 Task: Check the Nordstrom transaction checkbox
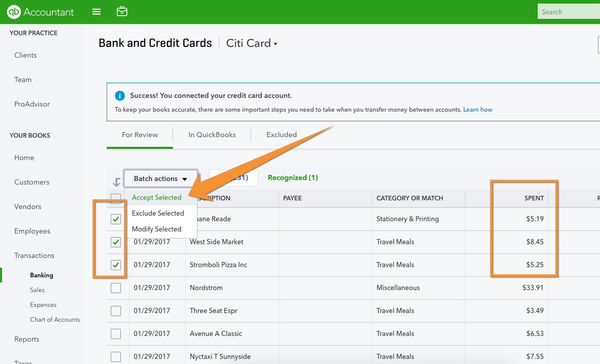coord(115,288)
